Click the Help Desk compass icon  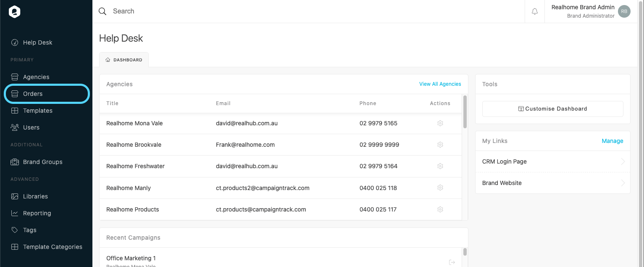coord(15,42)
